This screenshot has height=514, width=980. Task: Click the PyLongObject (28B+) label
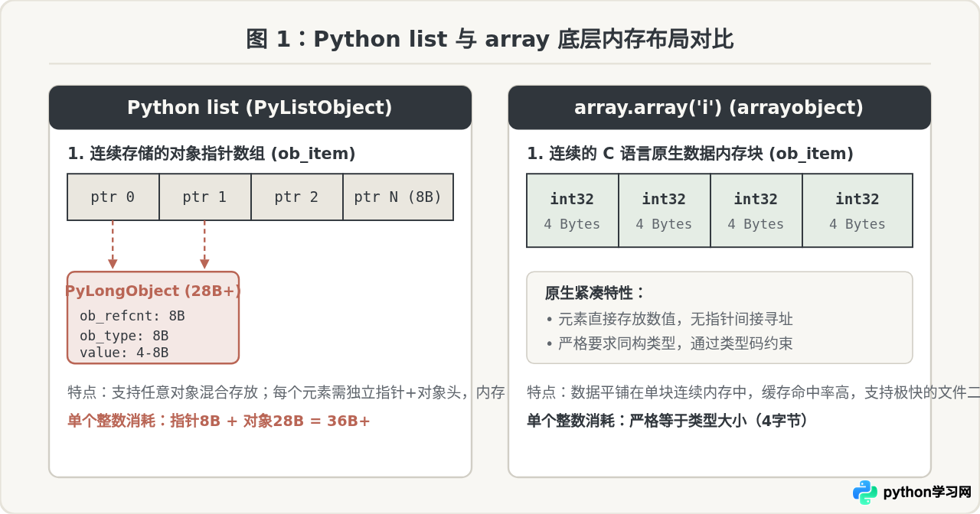pos(153,291)
